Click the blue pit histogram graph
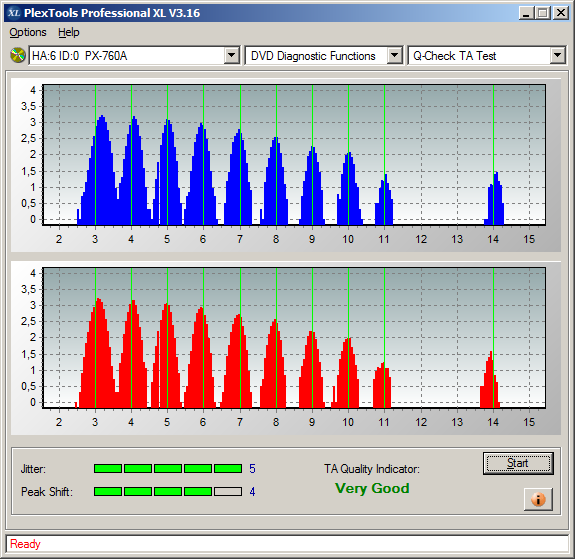Image resolution: width=575 pixels, height=559 pixels. (x=294, y=155)
